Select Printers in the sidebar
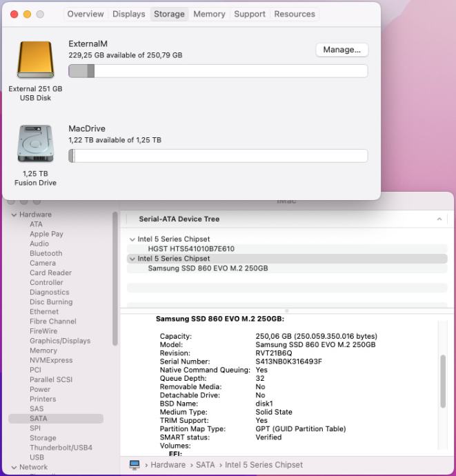456x476 pixels. pos(43,399)
